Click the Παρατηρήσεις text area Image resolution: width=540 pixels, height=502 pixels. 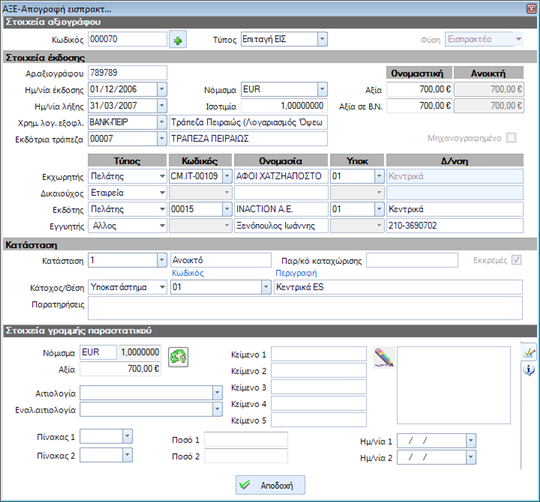tap(305, 308)
